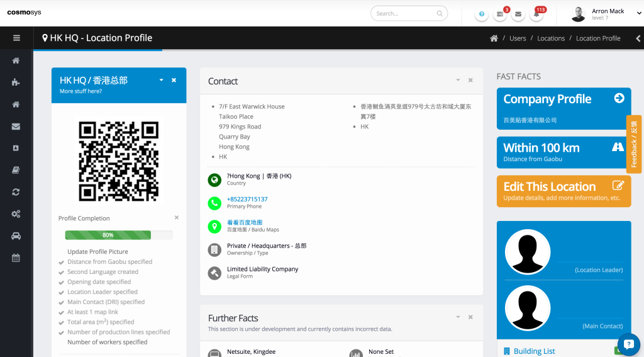Click the Company Profile arrow icon
644x357 pixels.
[x=619, y=98]
